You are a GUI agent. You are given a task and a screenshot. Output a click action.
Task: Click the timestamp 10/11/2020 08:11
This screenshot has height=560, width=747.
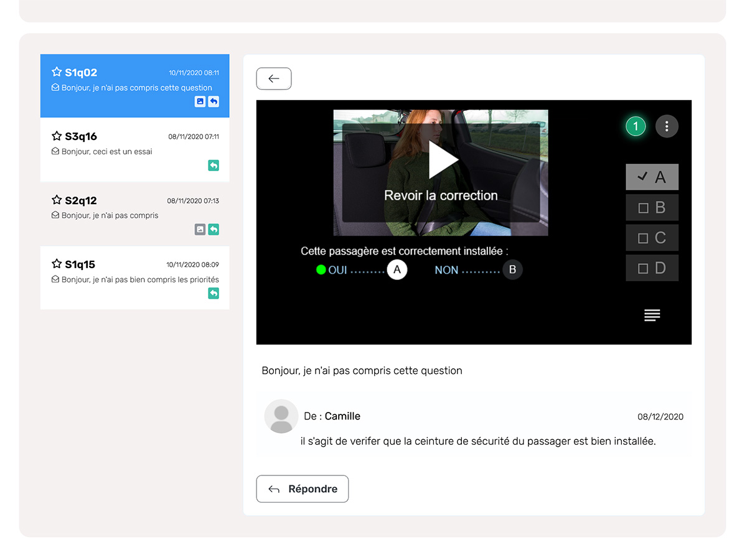(x=194, y=73)
